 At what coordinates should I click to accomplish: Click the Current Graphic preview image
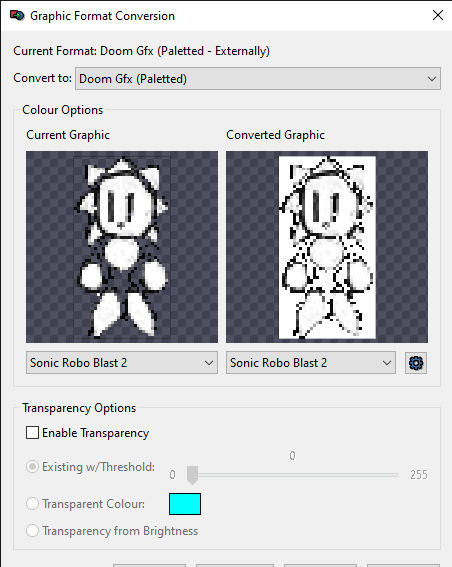[122, 247]
